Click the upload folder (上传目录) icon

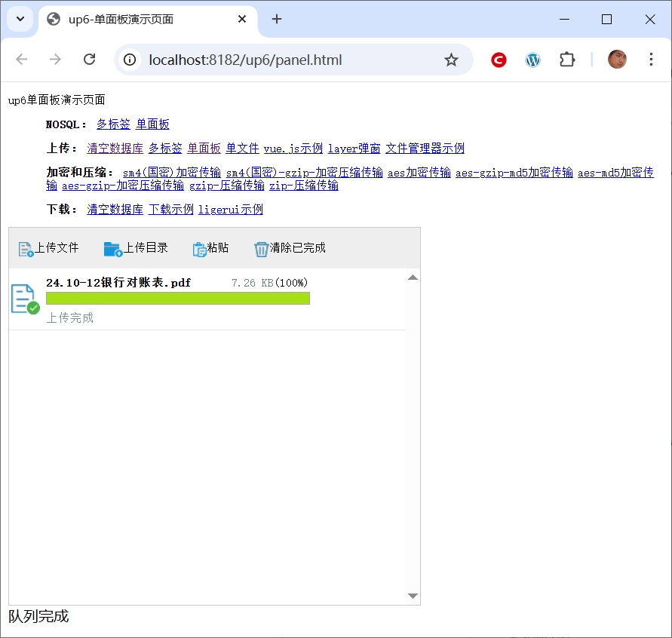point(112,249)
